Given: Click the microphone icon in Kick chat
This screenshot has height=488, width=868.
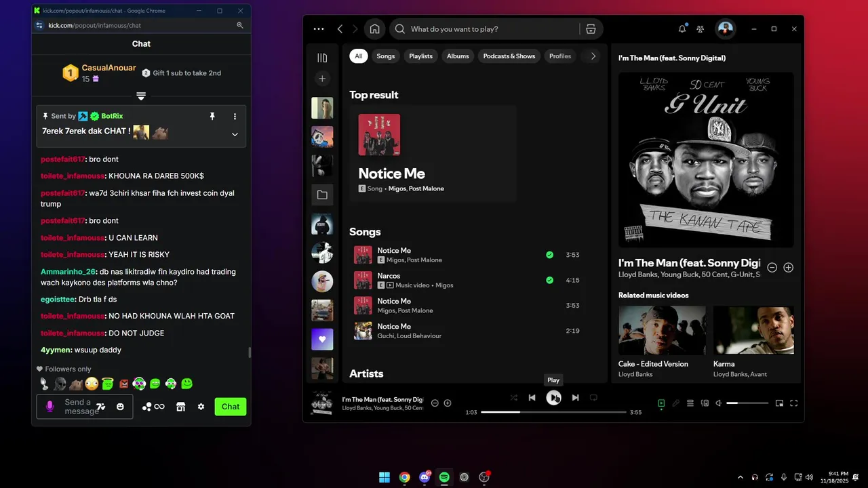Looking at the screenshot, I should pyautogui.click(x=50, y=407).
